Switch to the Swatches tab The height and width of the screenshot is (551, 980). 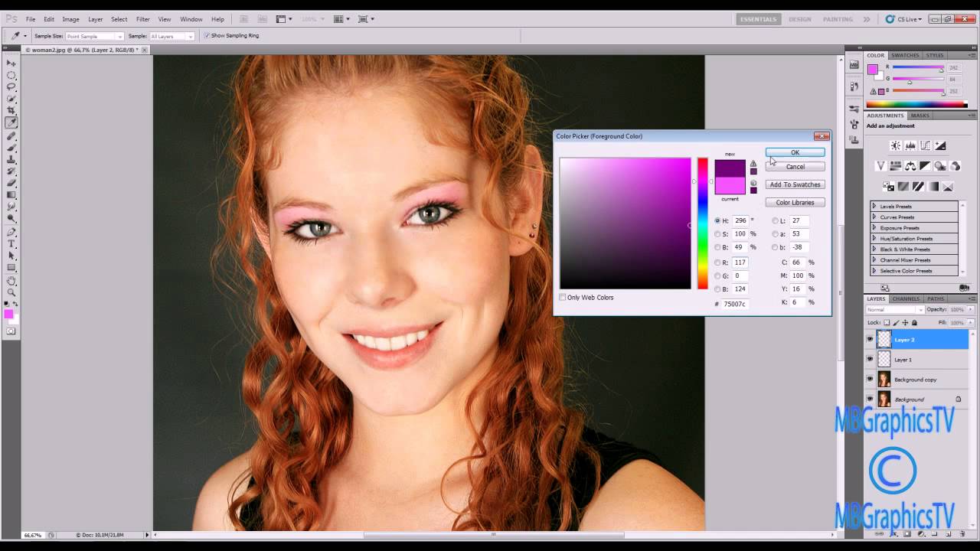click(905, 55)
